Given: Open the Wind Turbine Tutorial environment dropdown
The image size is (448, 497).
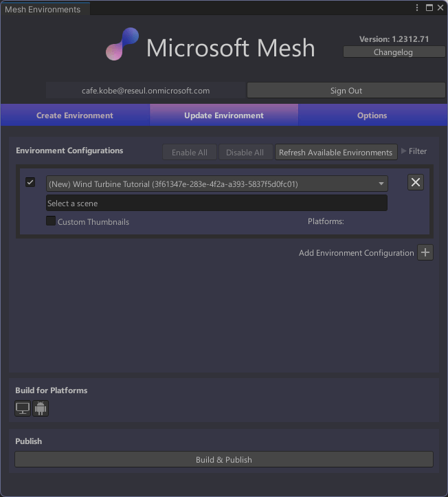Looking at the screenshot, I should (216, 184).
